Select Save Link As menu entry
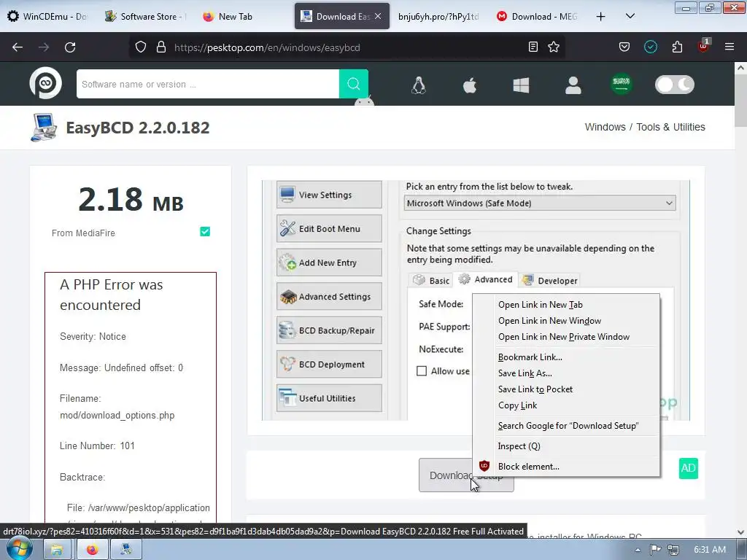The image size is (747, 560). 566,373
